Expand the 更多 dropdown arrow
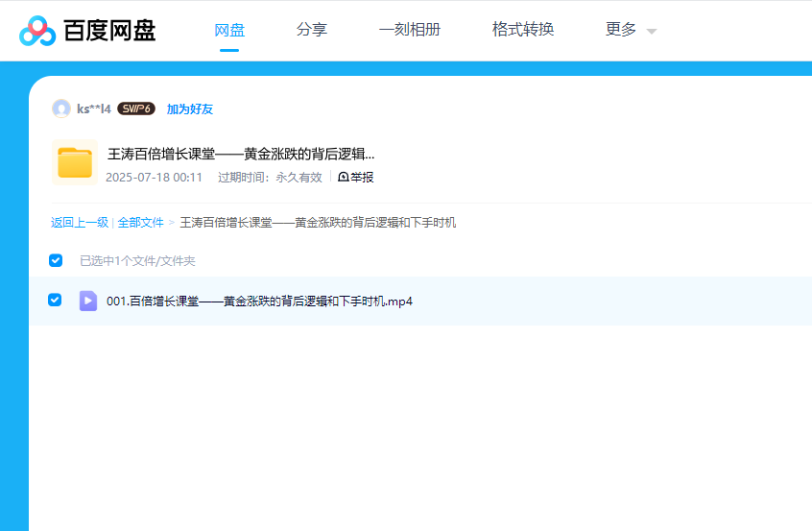The width and height of the screenshot is (812, 531). coord(652,31)
